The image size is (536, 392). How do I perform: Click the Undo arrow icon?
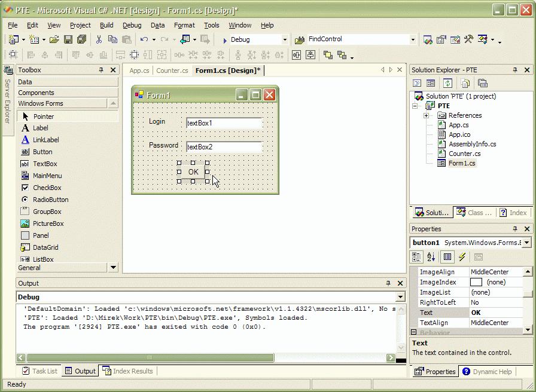[144, 39]
